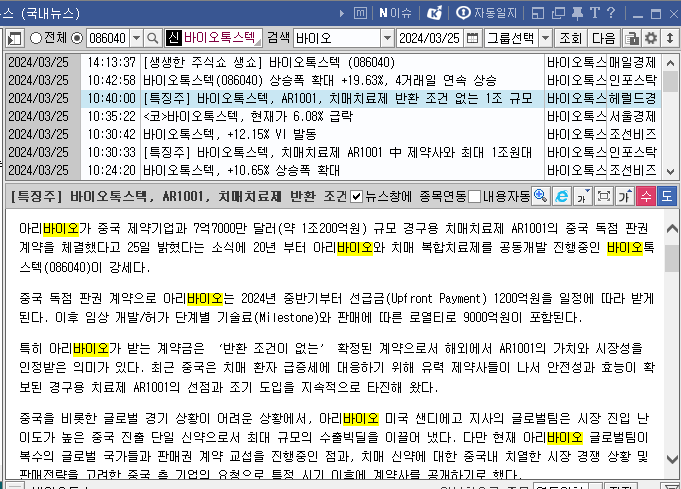This screenshot has width=681, height=489.
Task: Expand the 그룹선택 dropdown arrow
Action: point(545,38)
